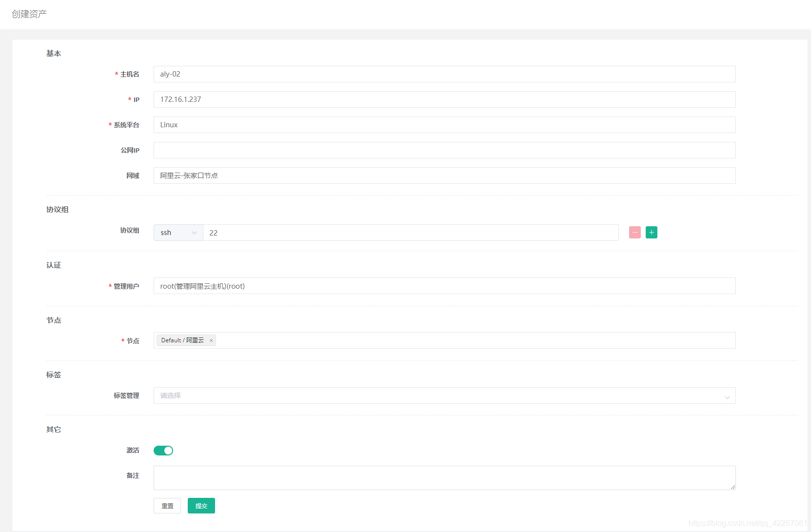Image resolution: width=811 pixels, height=532 pixels.
Task: Open the ssh protocol dropdown
Action: coord(178,233)
